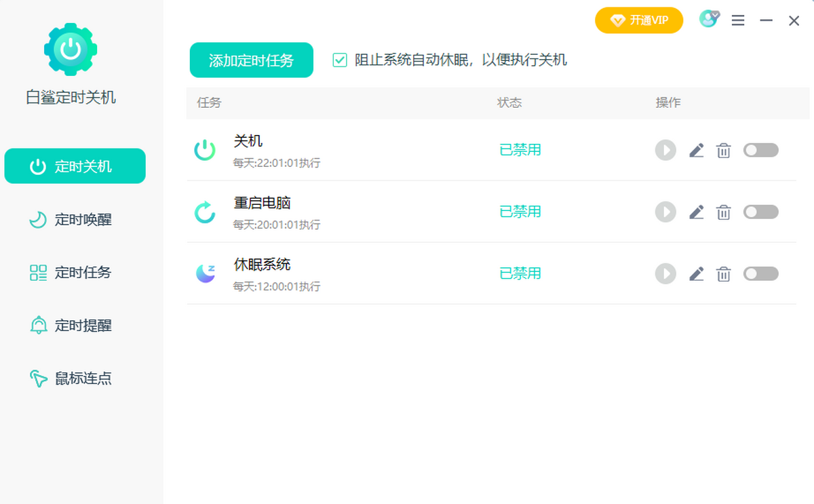Enable the 关机 task toggle
Viewport: 814px width, 504px height.
760,150
